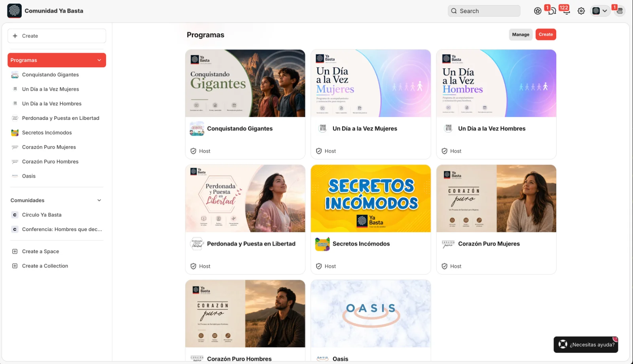This screenshot has width=633, height=364.
Task: Select Perdonada y Puesta en Libertad sidebar item
Action: pos(57,118)
